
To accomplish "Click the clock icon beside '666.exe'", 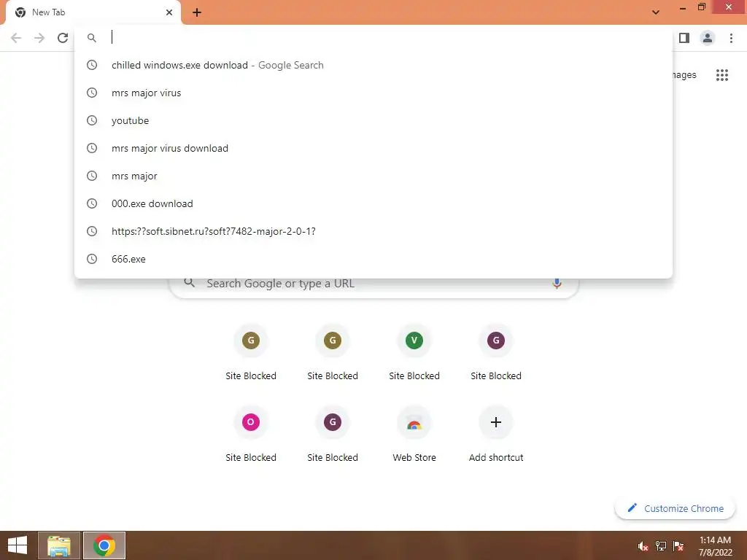I will (x=92, y=259).
